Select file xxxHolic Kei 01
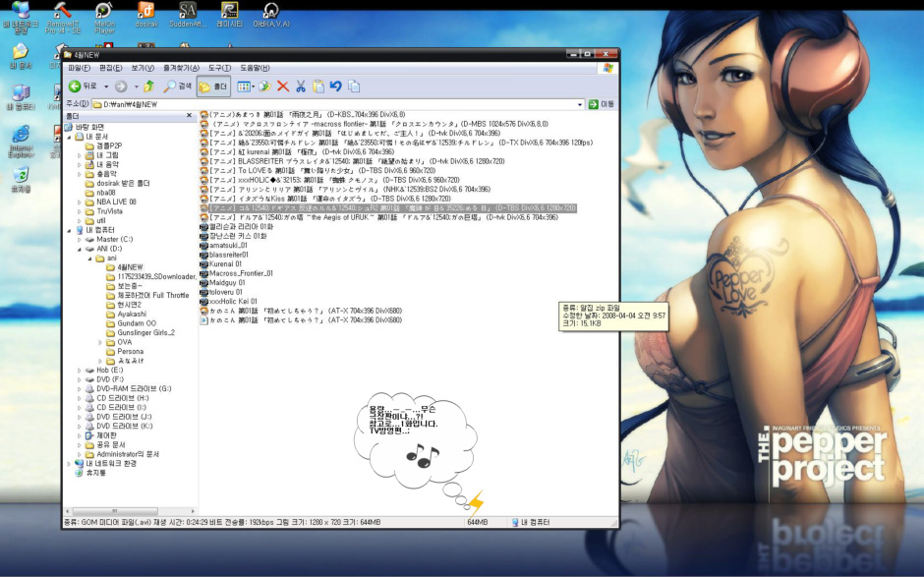 point(233,302)
